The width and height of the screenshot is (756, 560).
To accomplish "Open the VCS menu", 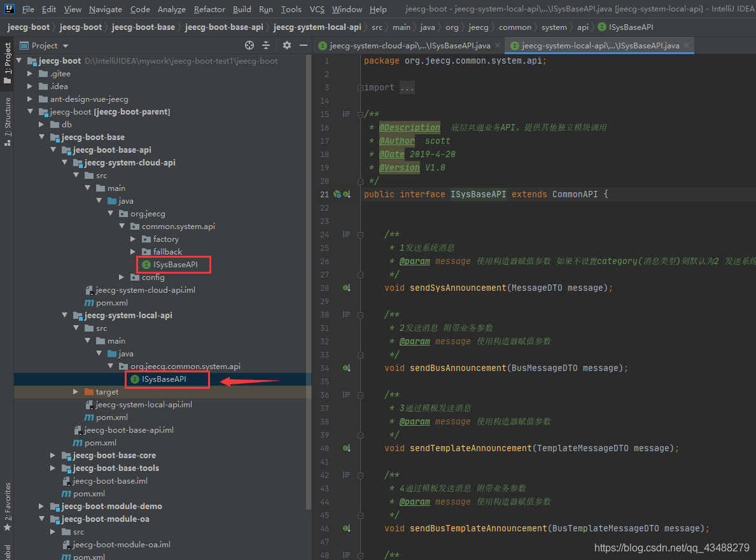I will click(317, 9).
